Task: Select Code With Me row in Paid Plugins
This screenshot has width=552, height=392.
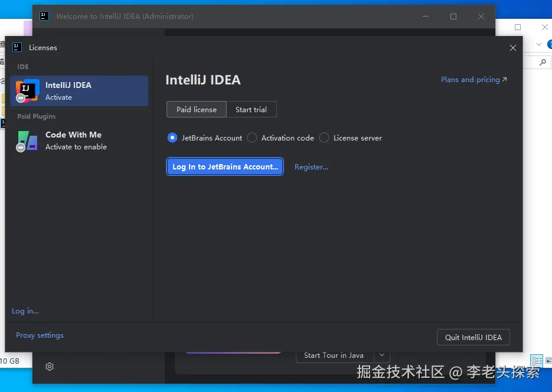Action: 79,141
